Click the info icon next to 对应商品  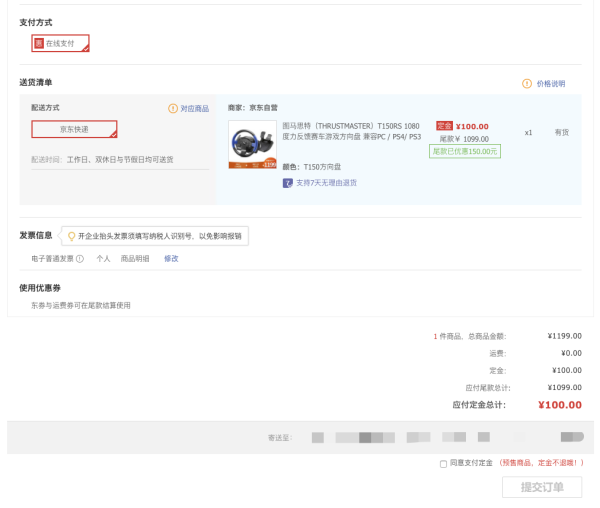[x=173, y=109]
